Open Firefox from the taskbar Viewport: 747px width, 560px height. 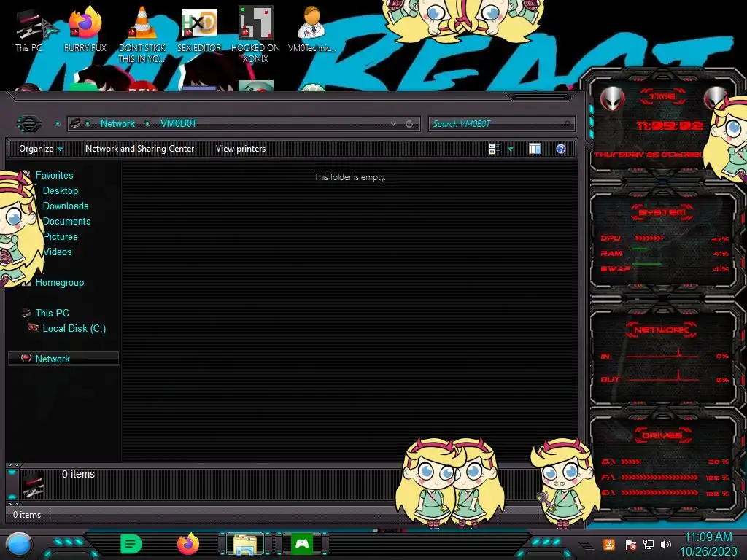tap(188, 544)
